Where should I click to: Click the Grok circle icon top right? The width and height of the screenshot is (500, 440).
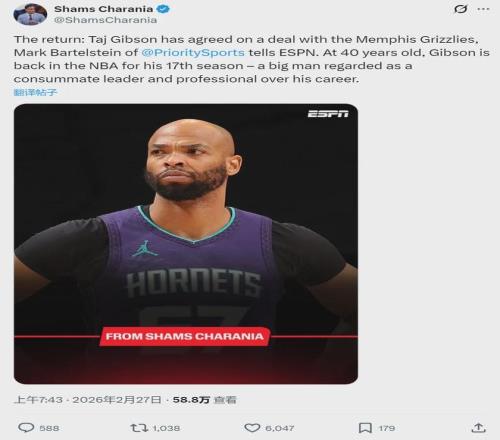[460, 9]
